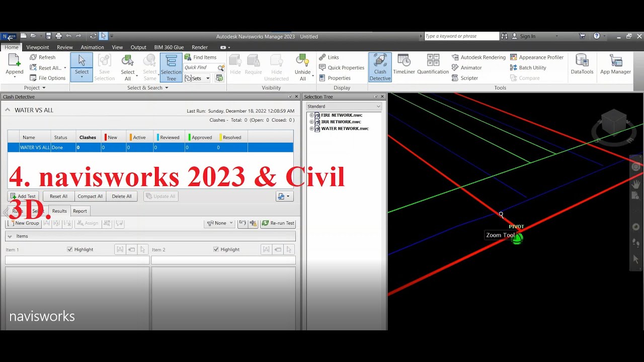Screen dimensions: 644x362
Task: Collapse the Items section
Action: coord(10,236)
